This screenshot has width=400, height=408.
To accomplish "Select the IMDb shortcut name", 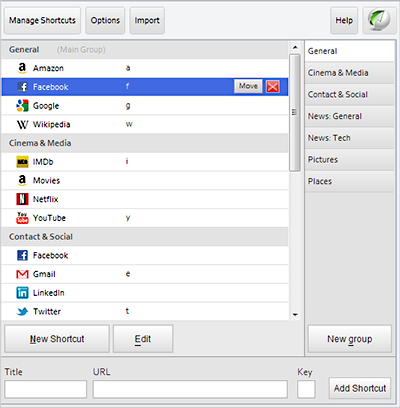I will (43, 162).
